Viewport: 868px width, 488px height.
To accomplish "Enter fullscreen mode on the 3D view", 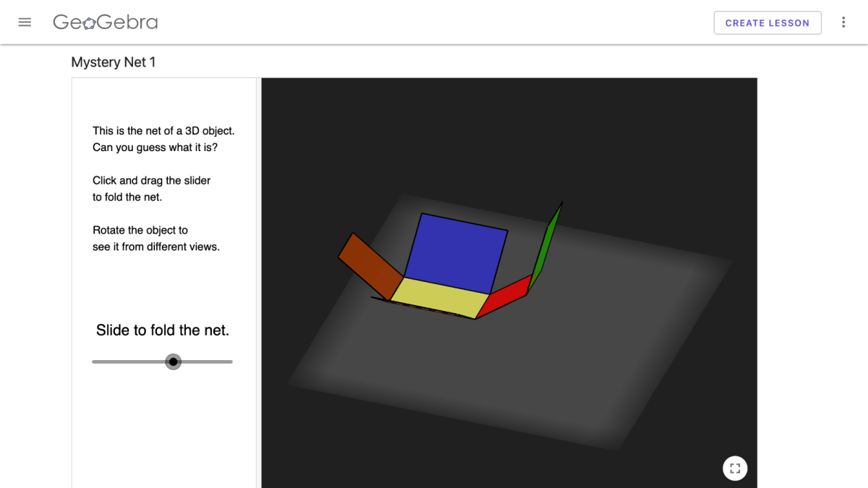I will click(x=735, y=468).
